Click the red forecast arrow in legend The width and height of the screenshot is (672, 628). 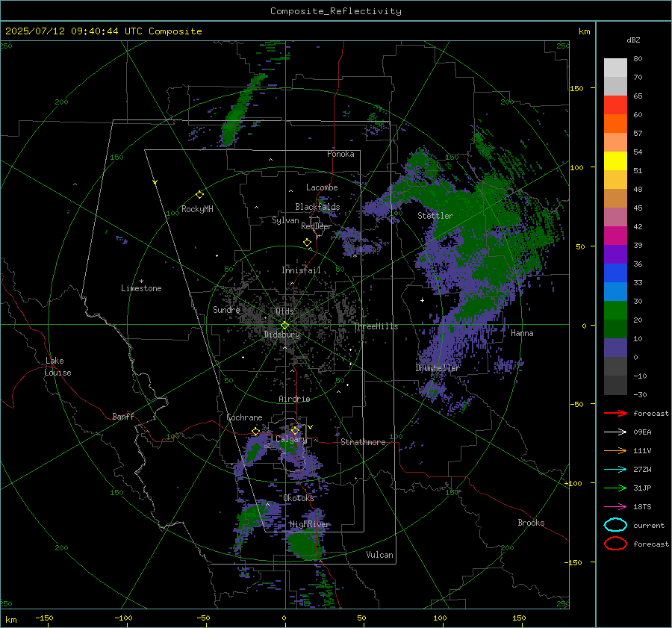click(615, 413)
